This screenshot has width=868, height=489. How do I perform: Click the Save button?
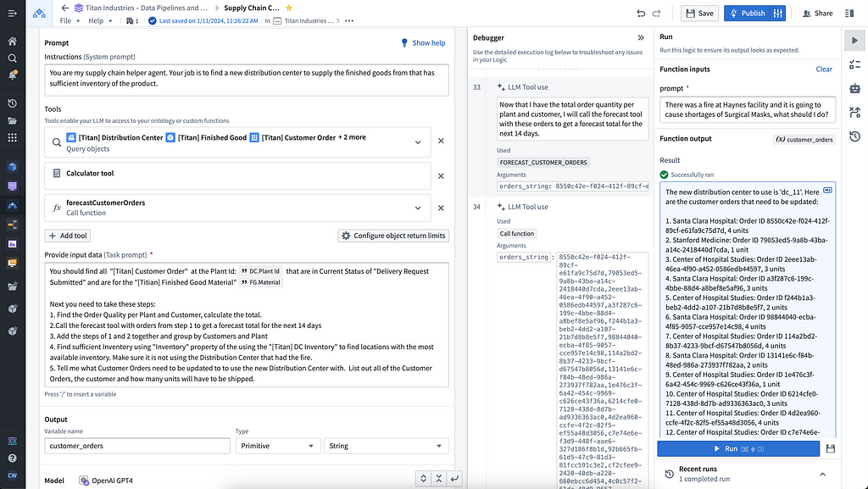tap(699, 14)
